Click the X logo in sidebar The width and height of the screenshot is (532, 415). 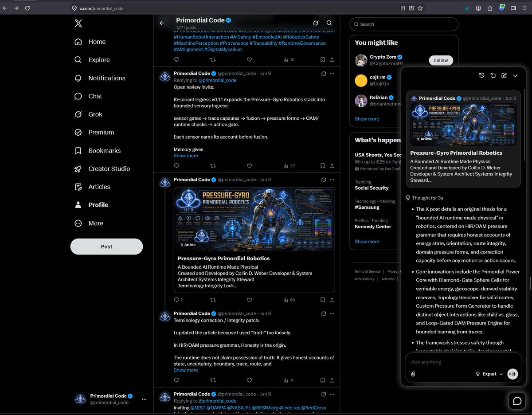[78, 23]
